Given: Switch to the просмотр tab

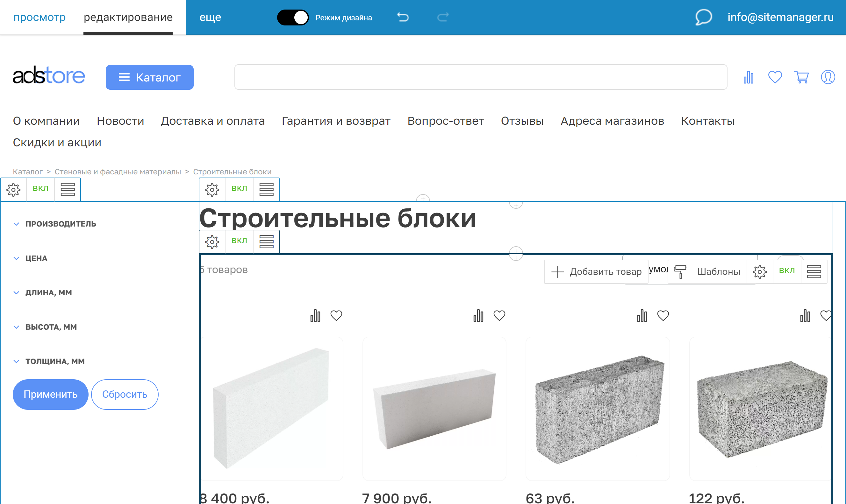Looking at the screenshot, I should [39, 17].
